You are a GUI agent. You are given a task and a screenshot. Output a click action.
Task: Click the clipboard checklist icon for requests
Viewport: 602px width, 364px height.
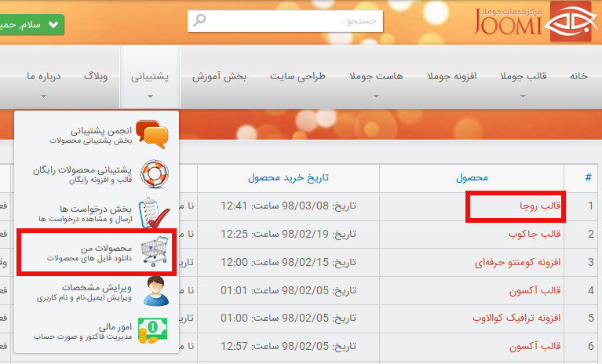click(x=154, y=213)
